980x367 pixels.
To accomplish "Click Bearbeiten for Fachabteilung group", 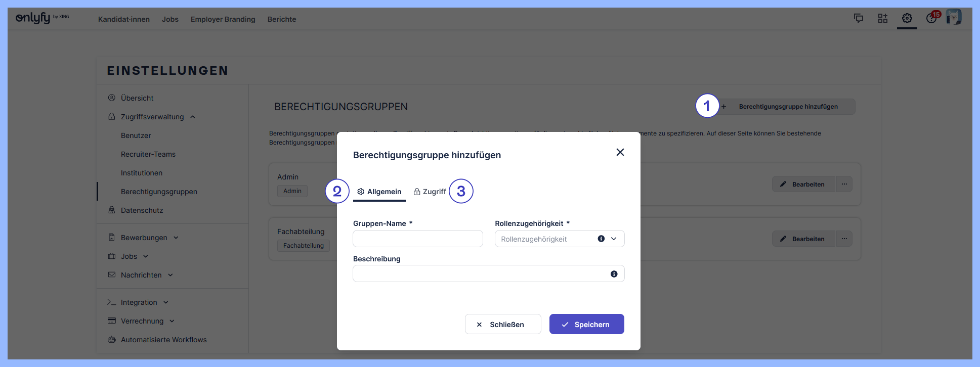I will tap(804, 239).
